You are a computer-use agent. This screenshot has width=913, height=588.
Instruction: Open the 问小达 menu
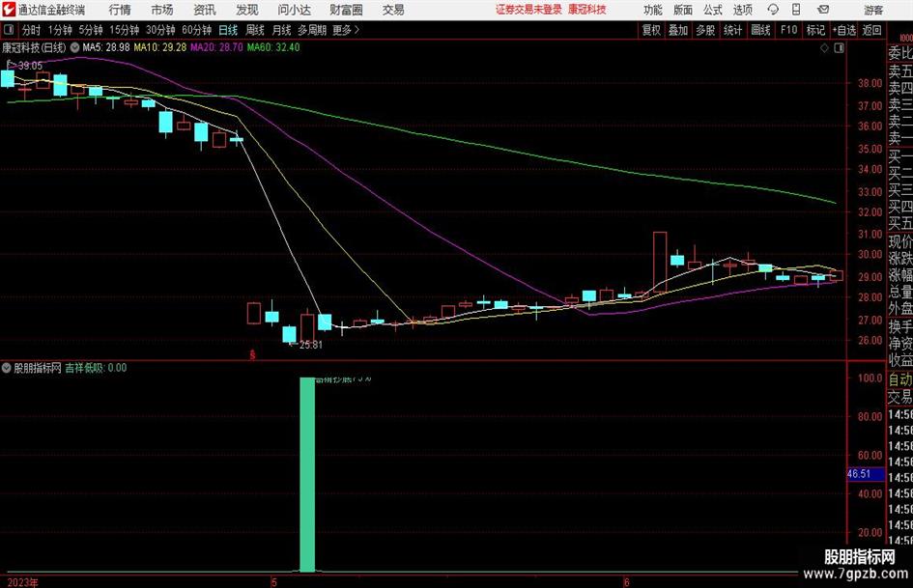(294, 10)
